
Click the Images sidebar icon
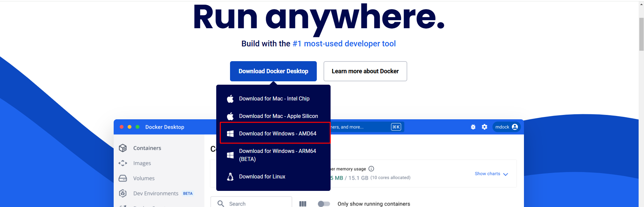click(123, 163)
